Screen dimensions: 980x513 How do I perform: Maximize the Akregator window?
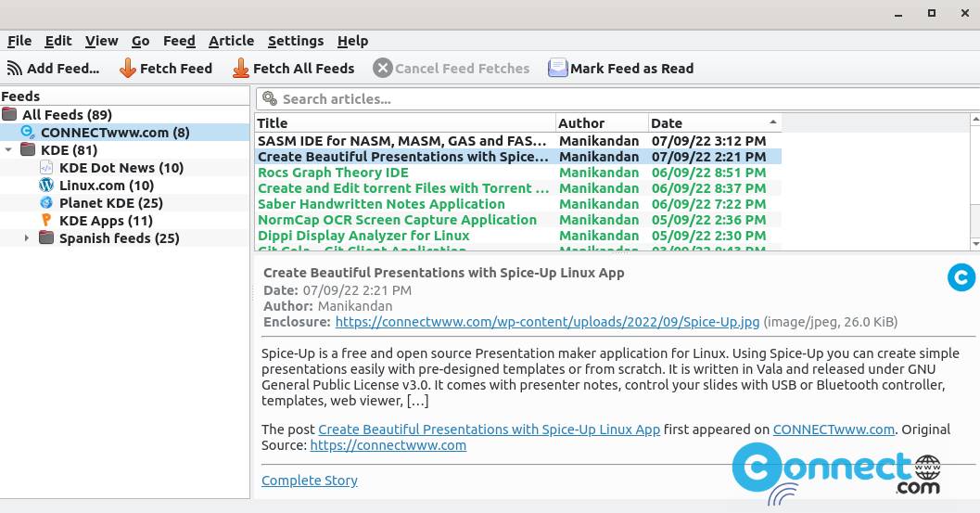click(x=931, y=12)
